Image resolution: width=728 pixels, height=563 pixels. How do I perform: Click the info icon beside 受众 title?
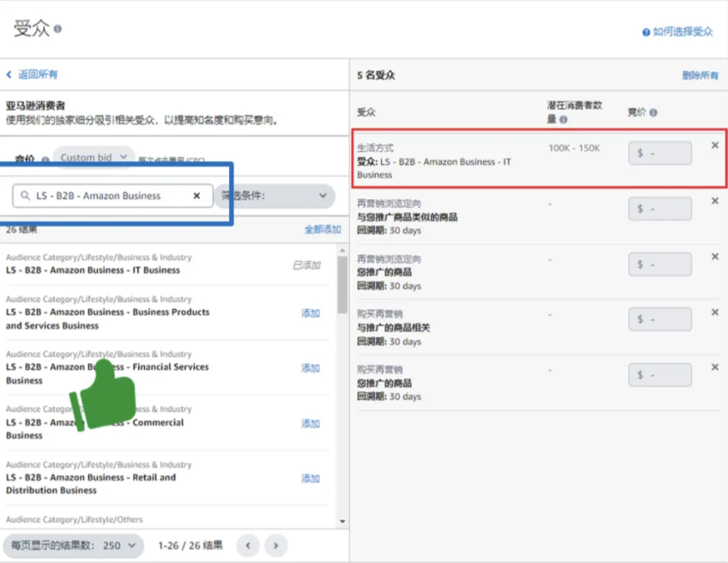(x=58, y=29)
